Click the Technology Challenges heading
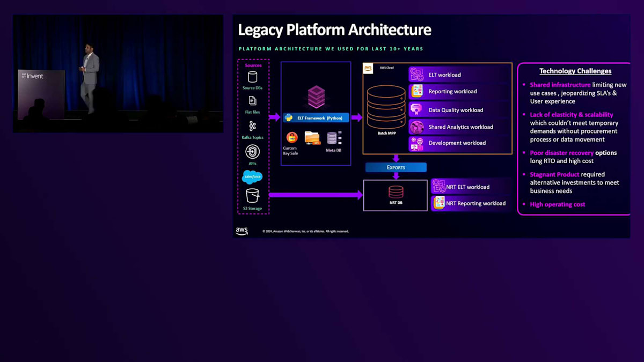Viewport: 644px width, 362px height. point(575,71)
